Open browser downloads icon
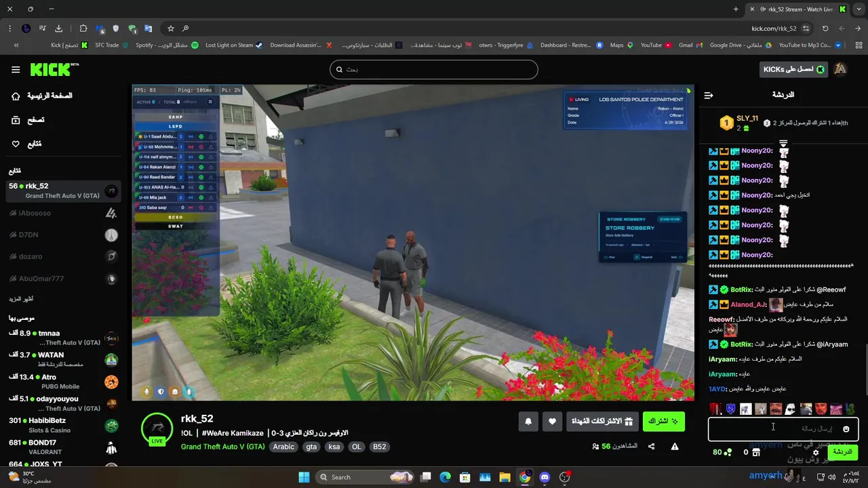Screen dimensions: 868x488 (58, 28)
